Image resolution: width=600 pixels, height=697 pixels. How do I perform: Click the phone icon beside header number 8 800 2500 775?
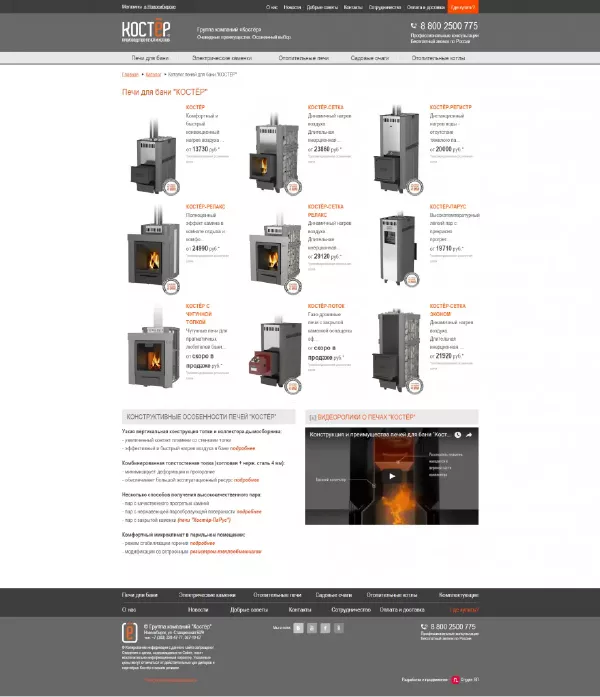click(414, 26)
